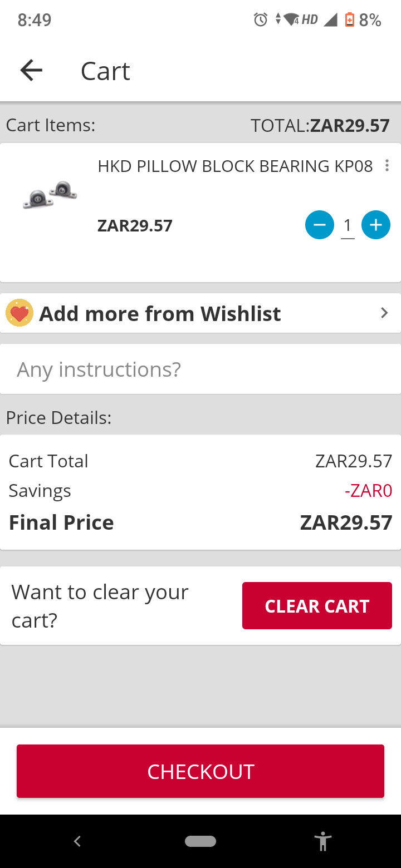Open Add more from Wishlist row
401x868 pixels.
coord(200,313)
